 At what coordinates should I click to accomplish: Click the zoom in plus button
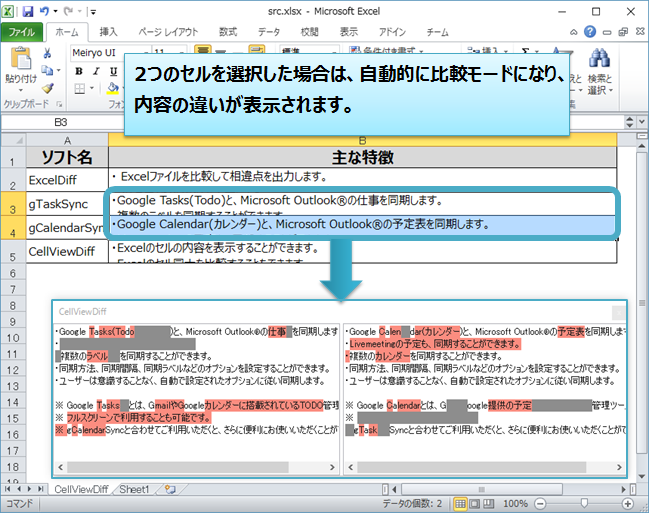628,504
